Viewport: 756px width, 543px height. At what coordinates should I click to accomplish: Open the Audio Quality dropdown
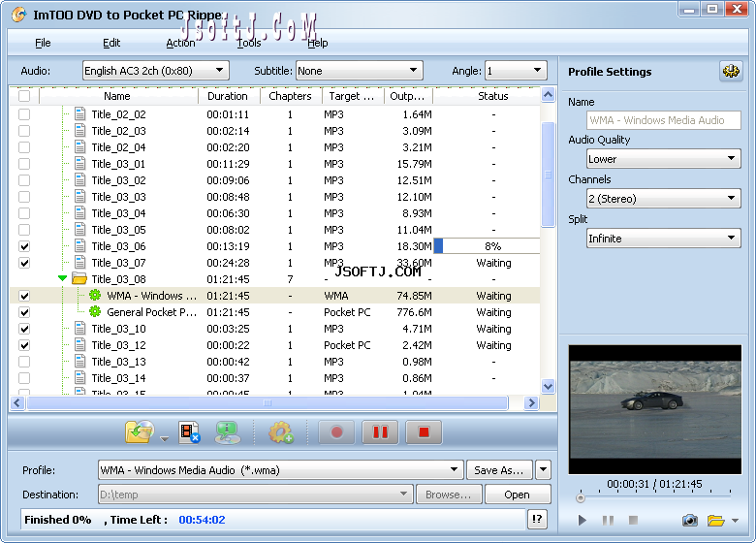click(663, 159)
